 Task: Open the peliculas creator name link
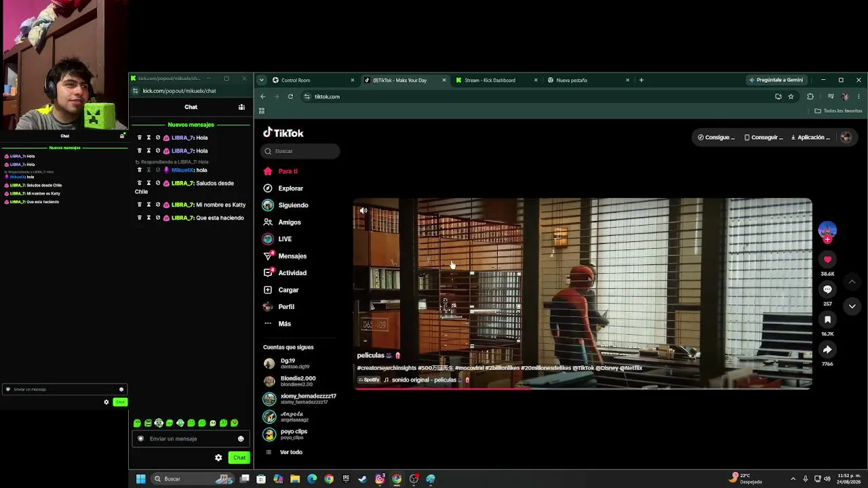pyautogui.click(x=371, y=355)
